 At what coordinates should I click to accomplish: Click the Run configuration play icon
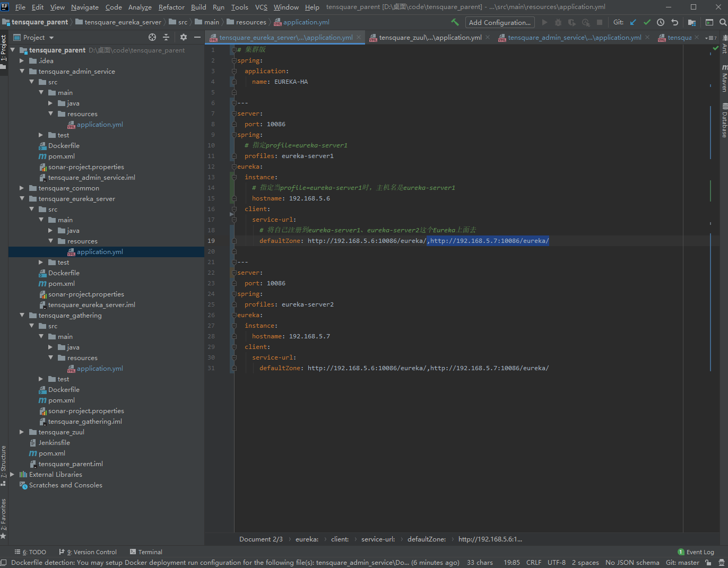544,22
